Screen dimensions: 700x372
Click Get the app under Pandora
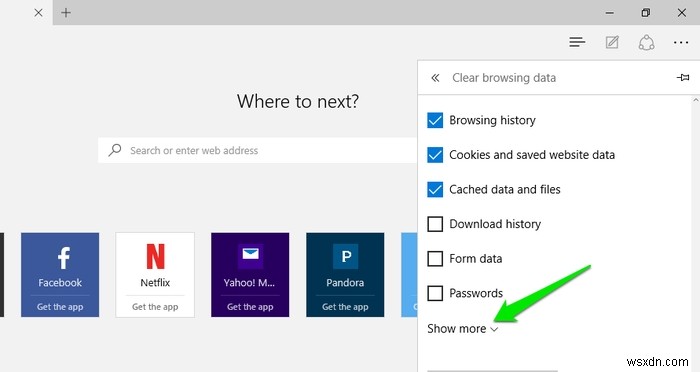pyautogui.click(x=345, y=307)
